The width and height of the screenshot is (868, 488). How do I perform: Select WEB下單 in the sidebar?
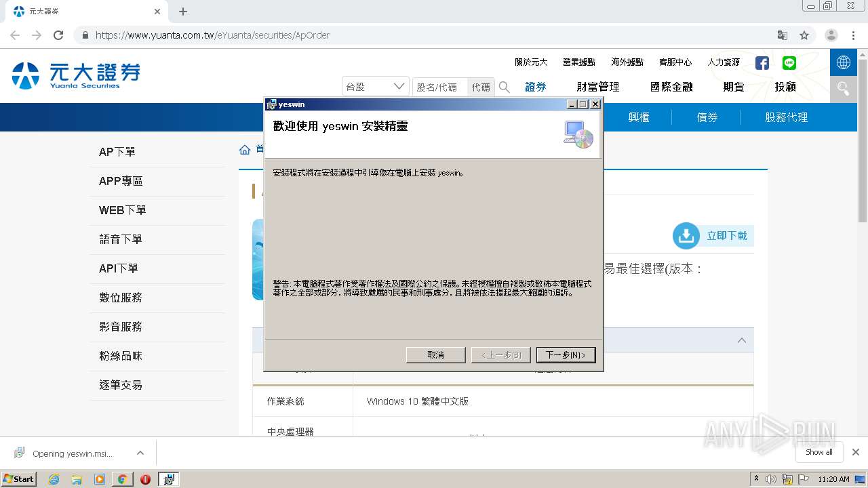(x=157, y=210)
